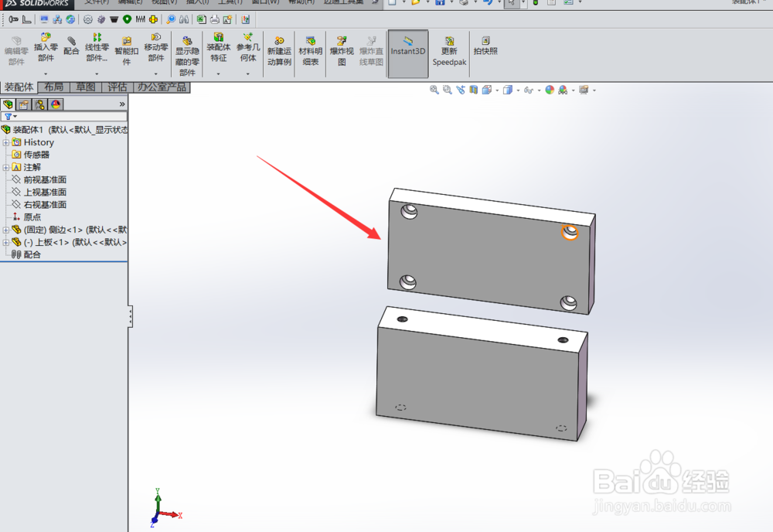The height and width of the screenshot is (532, 773).
Task: Switch to the 评估 ribbon tab
Action: pyautogui.click(x=117, y=87)
